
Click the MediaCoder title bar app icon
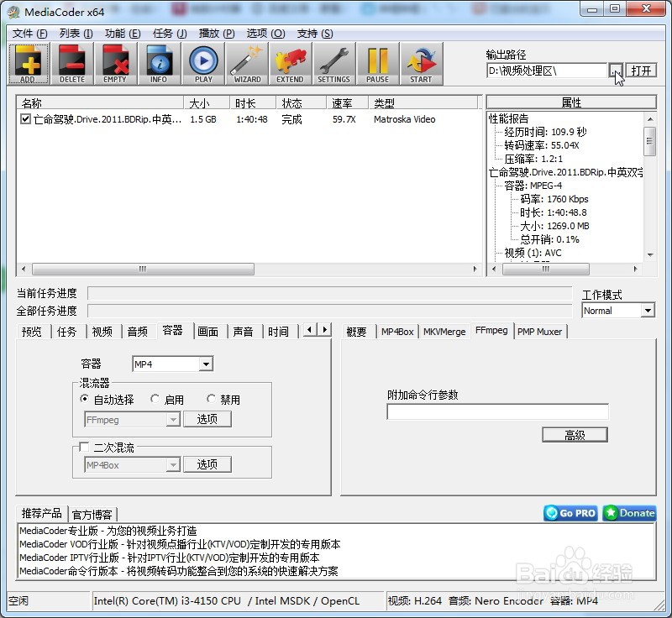coord(13,12)
